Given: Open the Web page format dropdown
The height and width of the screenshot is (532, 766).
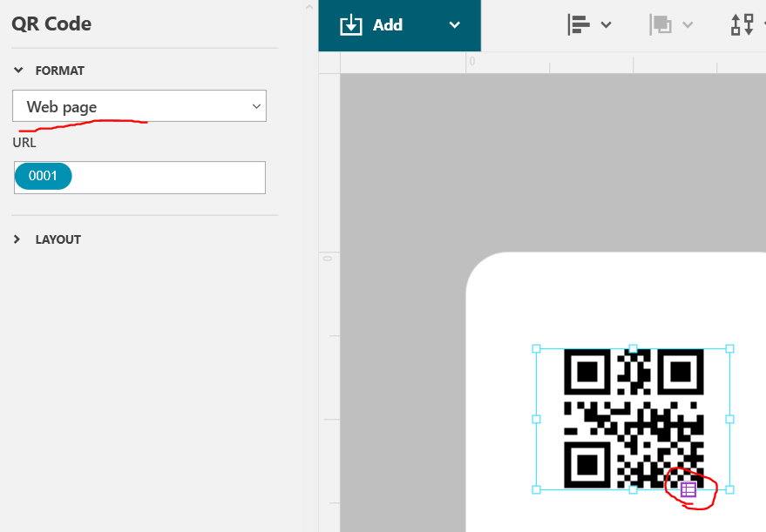Looking at the screenshot, I should pos(139,106).
